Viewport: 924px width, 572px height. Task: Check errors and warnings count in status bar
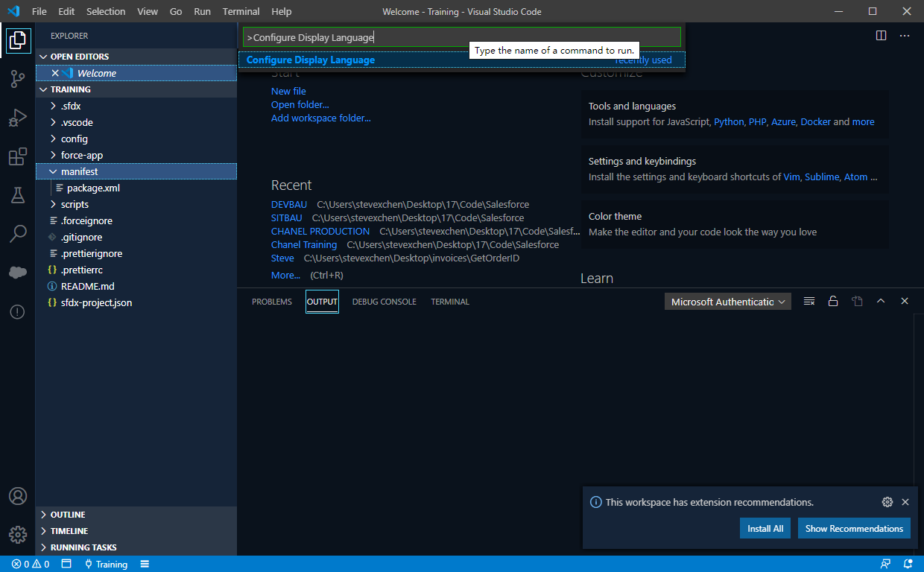[26, 564]
